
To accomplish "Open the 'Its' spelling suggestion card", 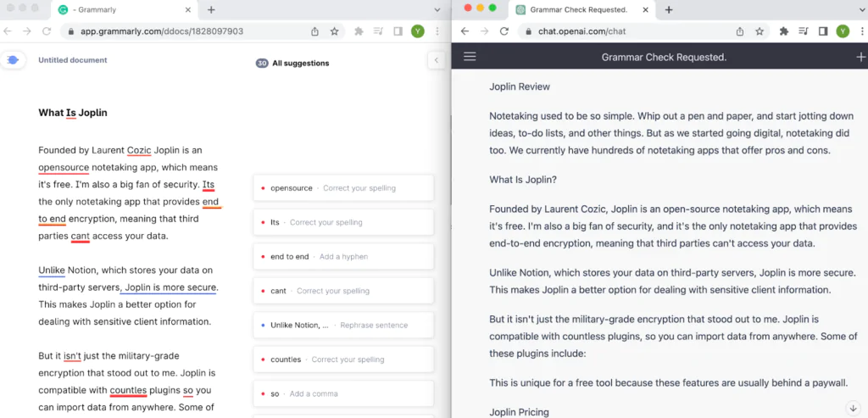I will click(343, 222).
